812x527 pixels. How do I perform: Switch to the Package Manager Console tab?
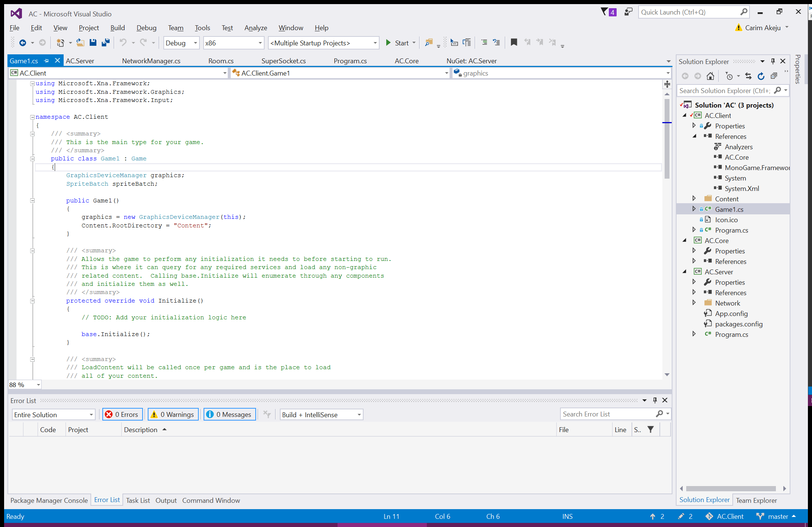coord(49,501)
